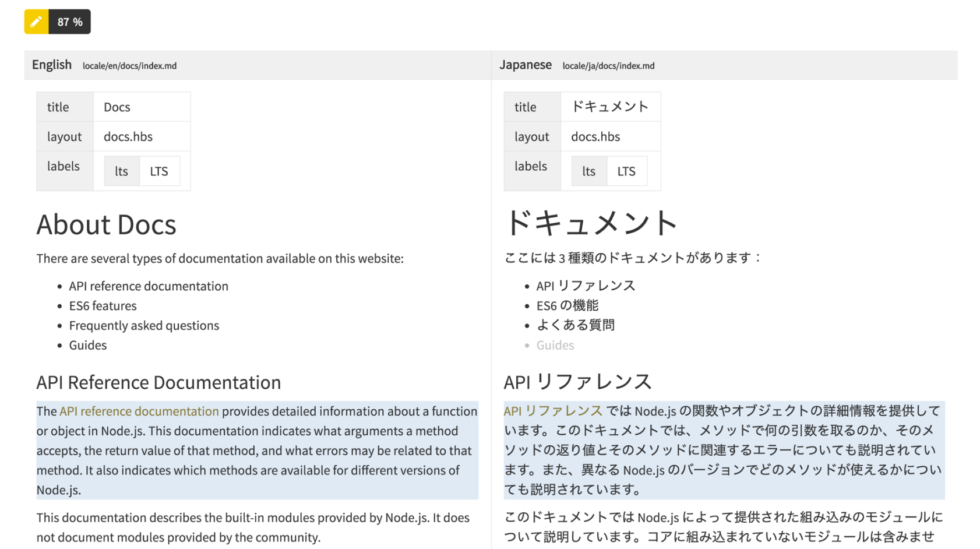Click the 87 % translation progress badge
Screen dimensions: 980x549
pyautogui.click(x=69, y=22)
